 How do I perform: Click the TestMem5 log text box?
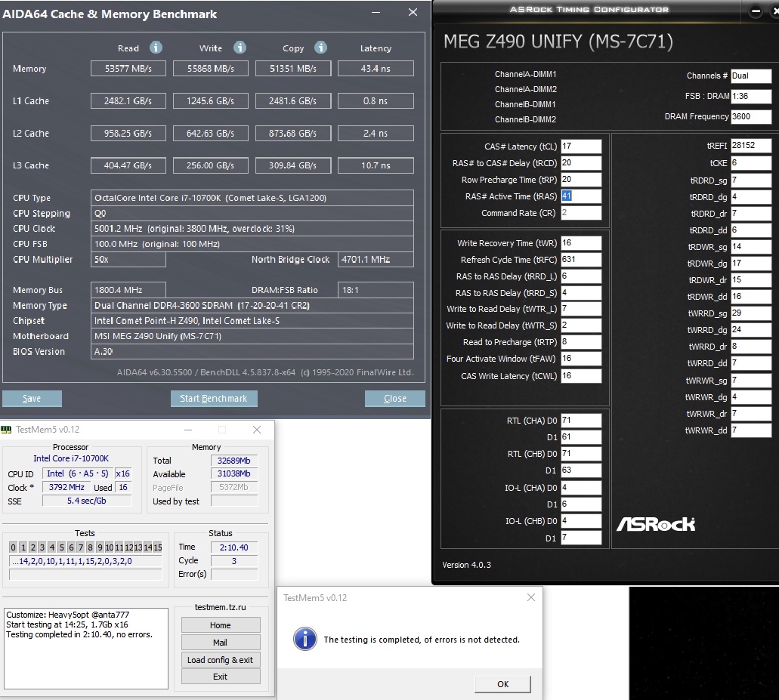[x=86, y=648]
